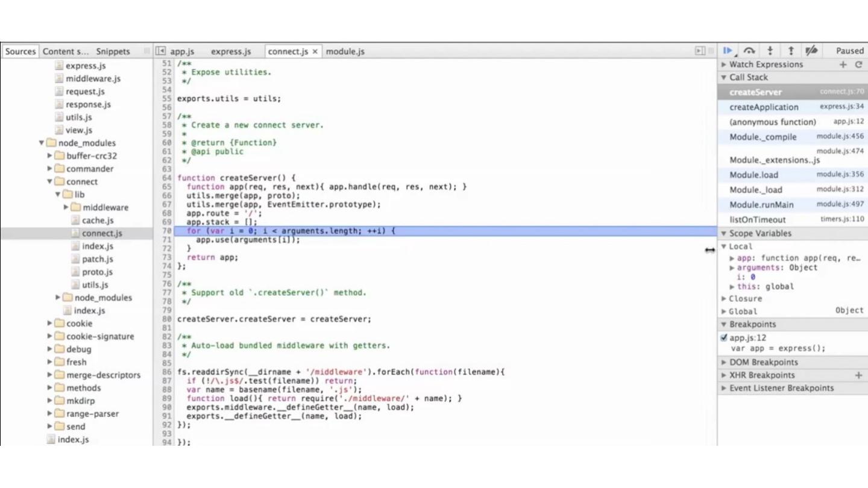This screenshot has width=868, height=488.
Task: Click line number 71 in gutter
Action: (x=166, y=240)
